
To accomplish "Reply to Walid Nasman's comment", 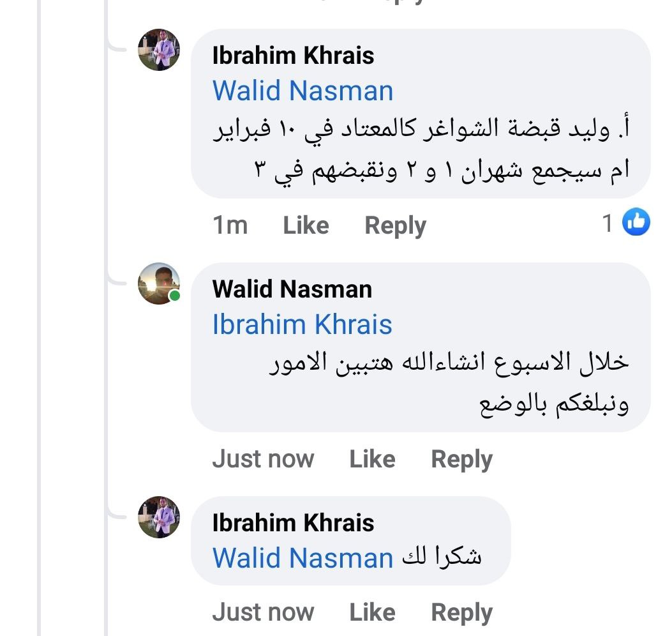I will click(461, 460).
